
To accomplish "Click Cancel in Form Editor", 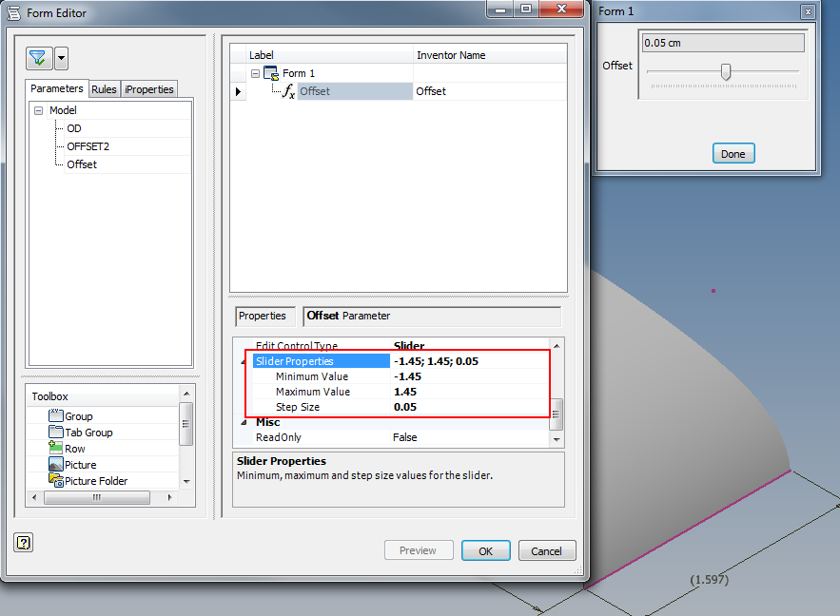I will coord(547,550).
